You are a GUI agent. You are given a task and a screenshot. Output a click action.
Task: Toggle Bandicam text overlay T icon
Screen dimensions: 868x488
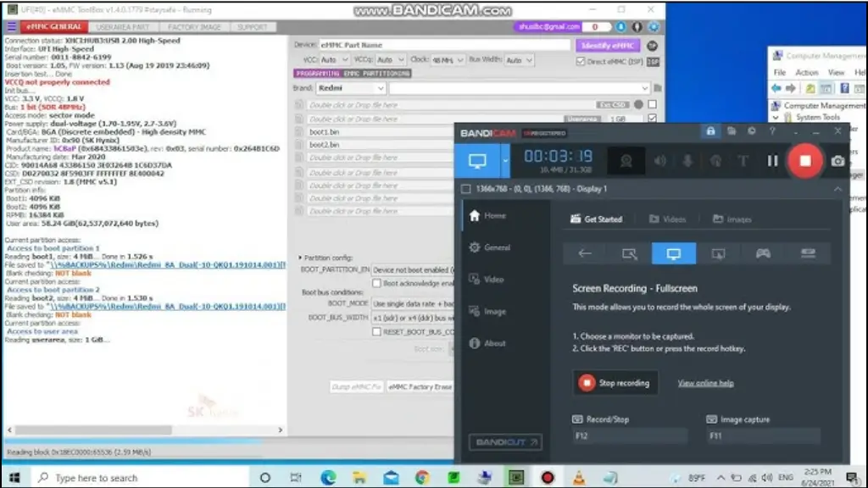(x=743, y=161)
